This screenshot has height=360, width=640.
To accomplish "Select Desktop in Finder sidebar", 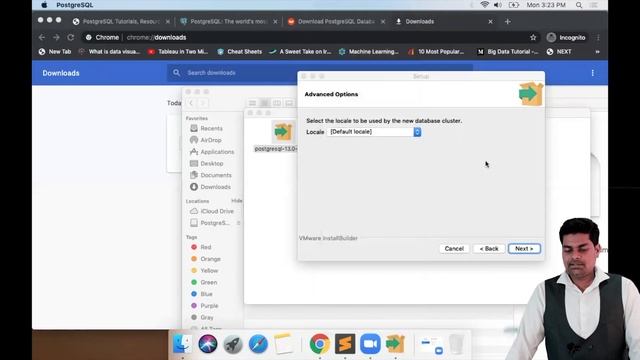I will [207, 163].
